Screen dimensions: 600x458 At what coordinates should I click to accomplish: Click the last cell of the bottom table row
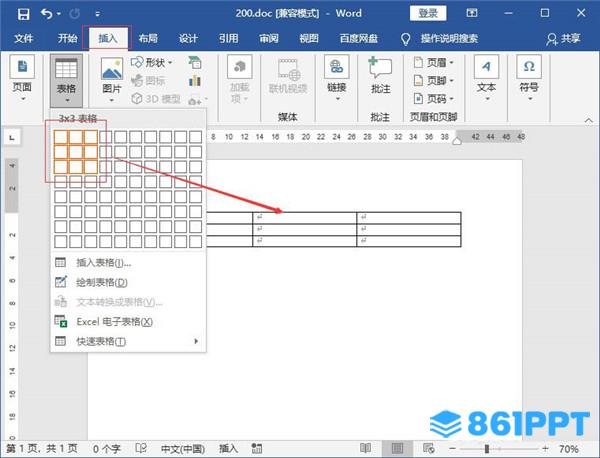coord(409,241)
